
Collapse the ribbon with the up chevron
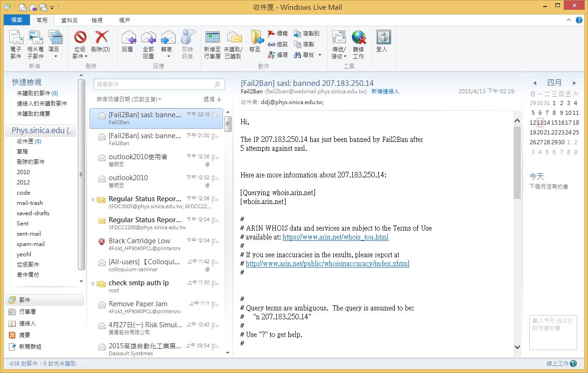point(569,21)
